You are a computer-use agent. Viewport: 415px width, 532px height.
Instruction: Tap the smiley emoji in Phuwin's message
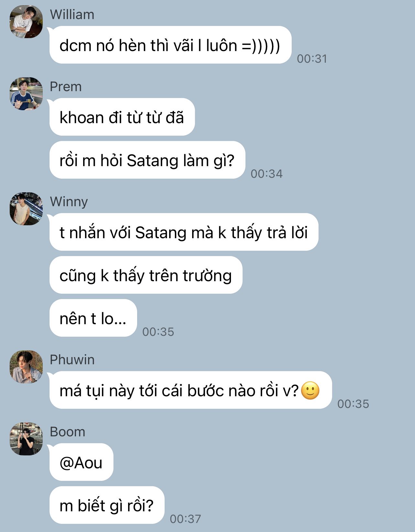310,390
